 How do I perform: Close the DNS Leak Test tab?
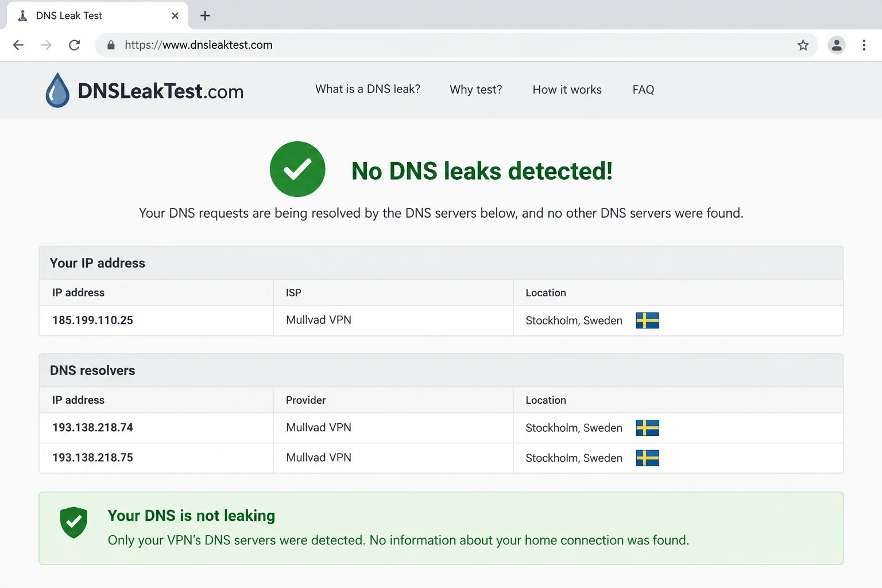pyautogui.click(x=175, y=16)
